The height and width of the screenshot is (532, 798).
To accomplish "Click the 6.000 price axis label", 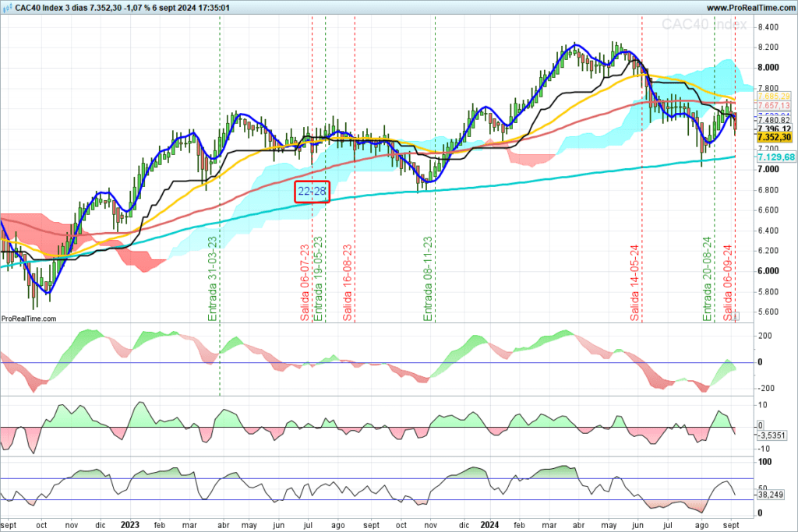I will 768,271.
